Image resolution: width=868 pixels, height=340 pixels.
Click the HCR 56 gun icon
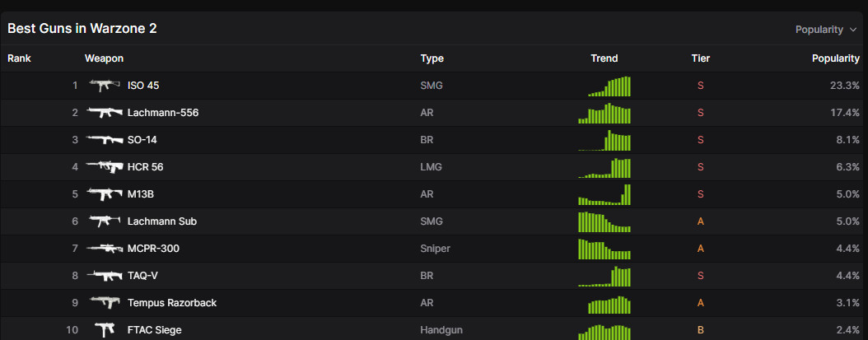coord(105,167)
